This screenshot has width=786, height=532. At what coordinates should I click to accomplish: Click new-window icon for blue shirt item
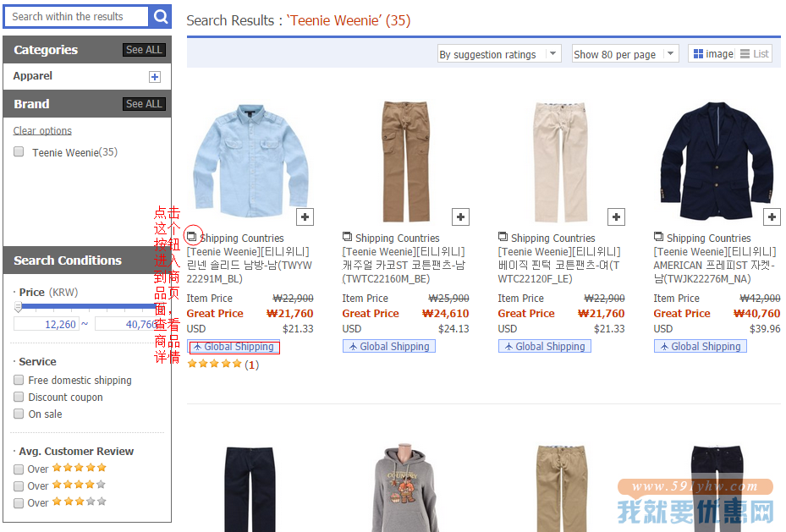[191, 237]
